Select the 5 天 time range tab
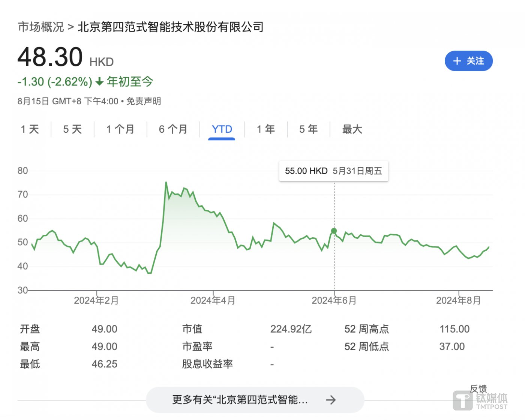The image size is (525, 420). coord(72,129)
